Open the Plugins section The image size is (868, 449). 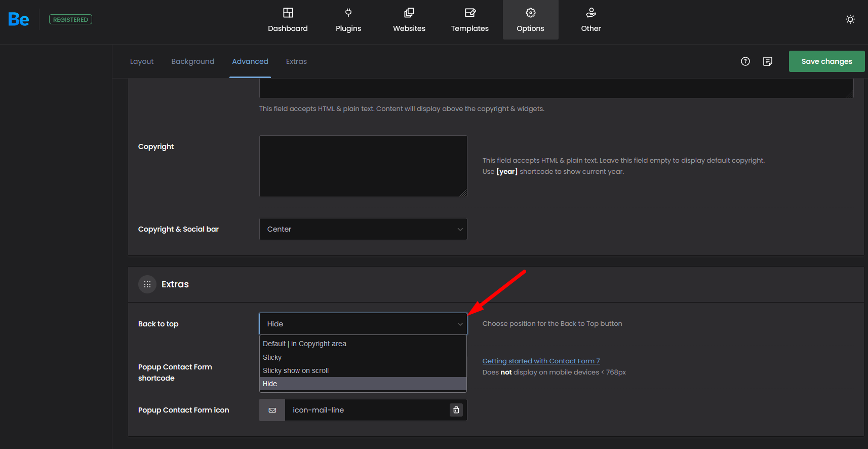[348, 20]
